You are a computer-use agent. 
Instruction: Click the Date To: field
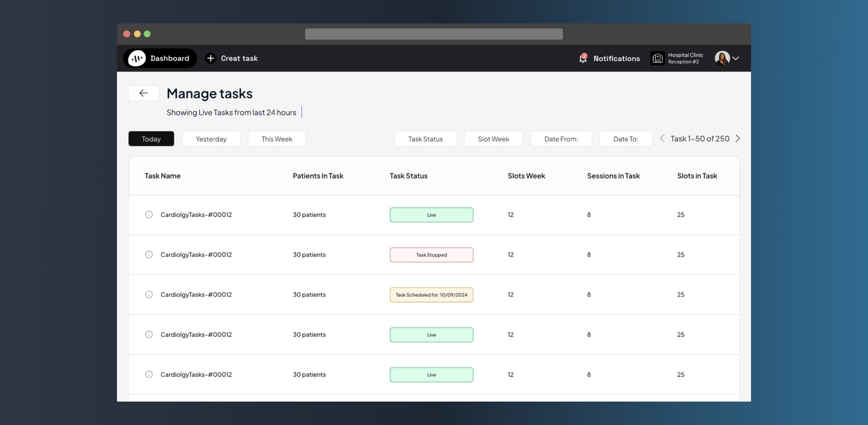[626, 139]
